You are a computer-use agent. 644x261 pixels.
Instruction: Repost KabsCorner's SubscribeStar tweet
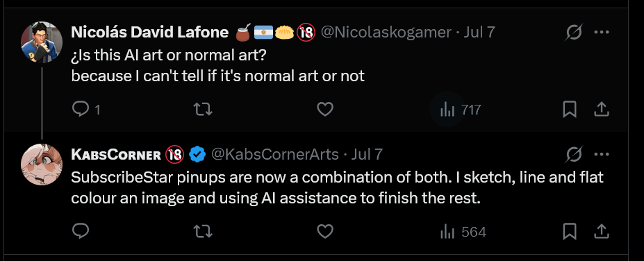pyautogui.click(x=202, y=232)
